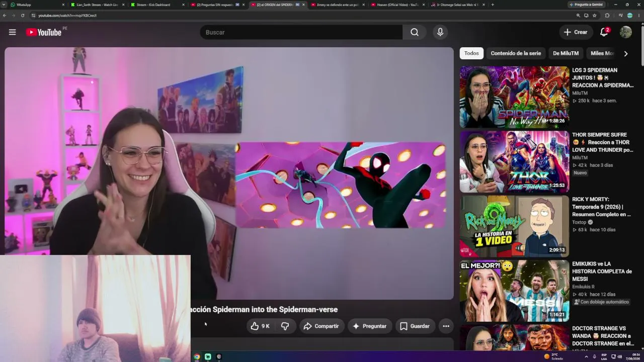
Task: Switch to Heaven (Official Video) tab
Action: pos(397,5)
